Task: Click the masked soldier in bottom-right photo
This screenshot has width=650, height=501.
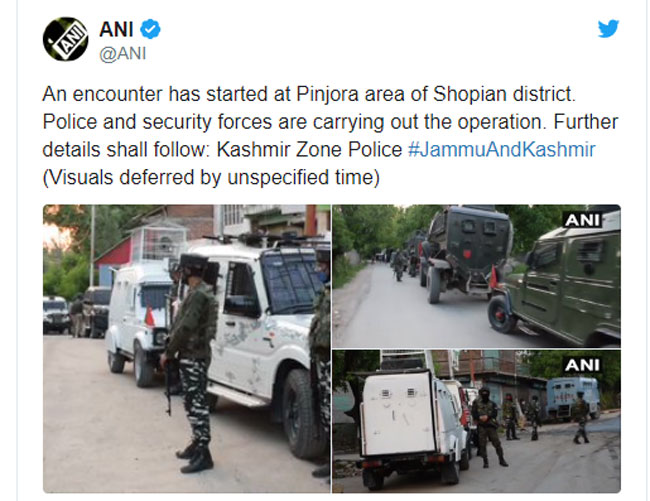Action: click(488, 426)
